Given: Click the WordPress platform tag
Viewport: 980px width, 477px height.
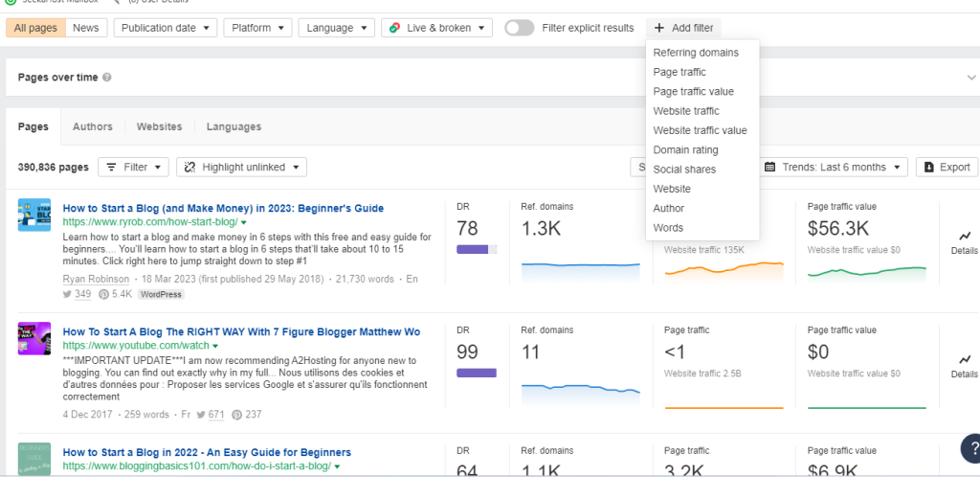Looking at the screenshot, I should point(161,294).
